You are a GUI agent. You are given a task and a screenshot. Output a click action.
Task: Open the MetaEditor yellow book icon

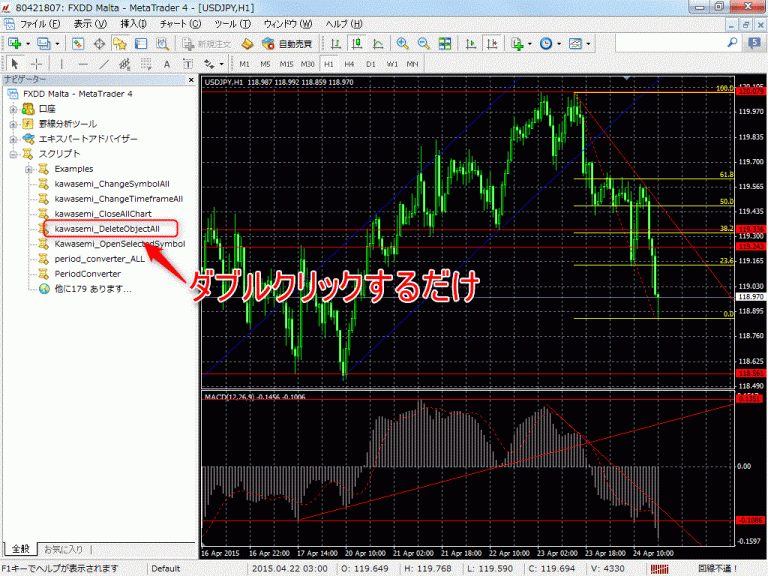(x=247, y=44)
